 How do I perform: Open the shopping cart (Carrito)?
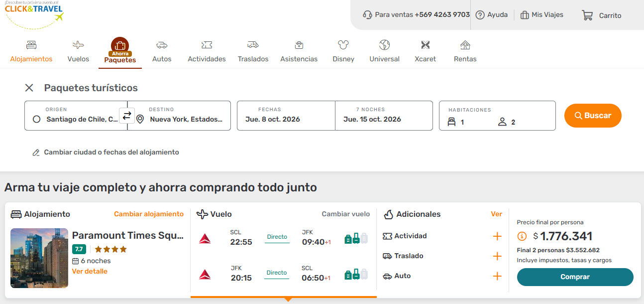point(602,15)
